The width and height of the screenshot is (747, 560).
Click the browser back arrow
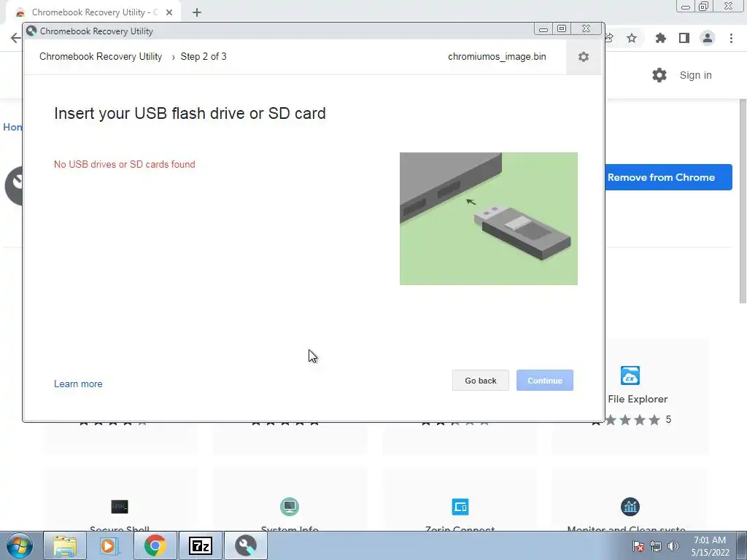[16, 38]
